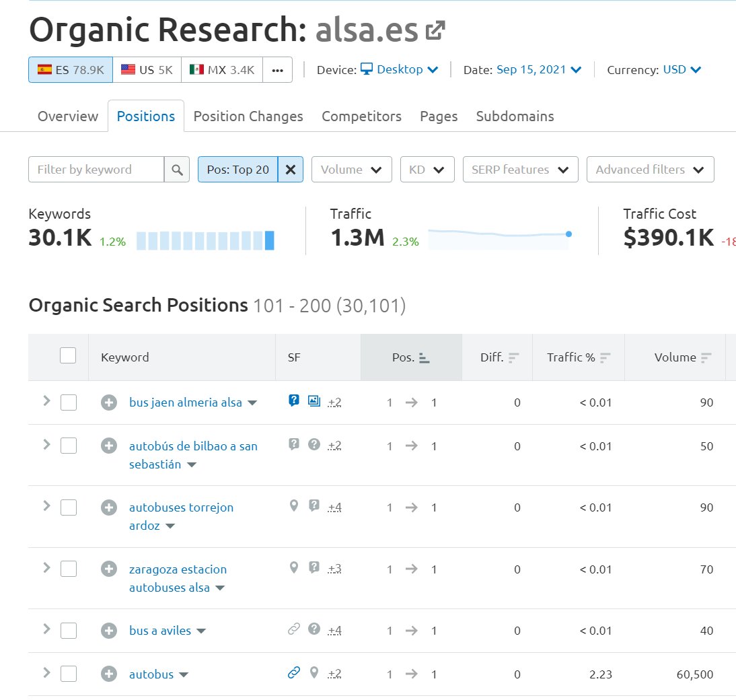
Task: Select the Positions tab
Action: pyautogui.click(x=146, y=116)
